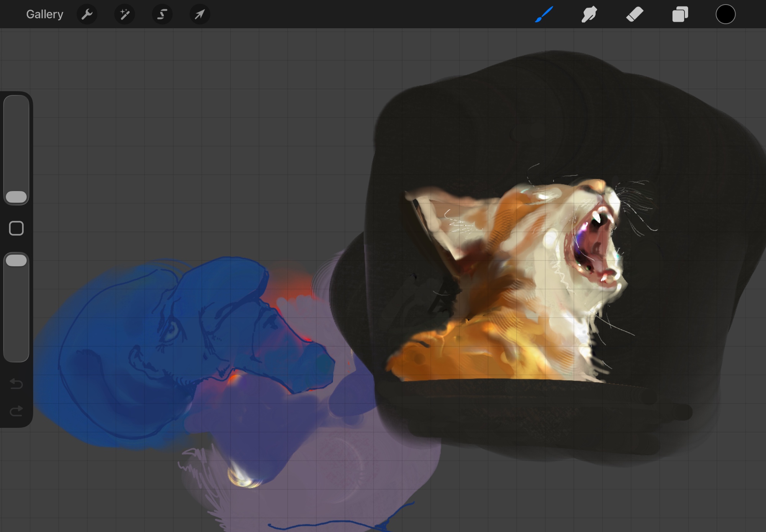The height and width of the screenshot is (532, 766).
Task: Tap the square Modify button in sidebar
Action: 16,228
